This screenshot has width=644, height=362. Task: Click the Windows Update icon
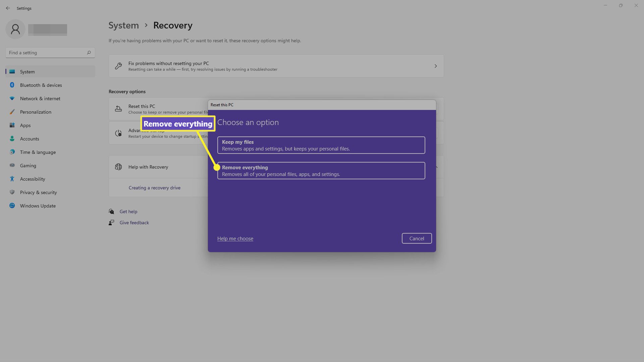point(13,205)
